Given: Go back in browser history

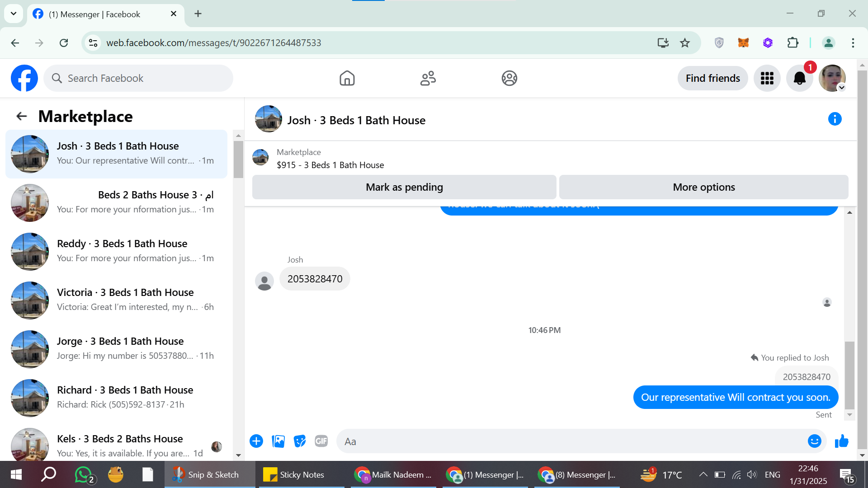Looking at the screenshot, I should point(15,43).
